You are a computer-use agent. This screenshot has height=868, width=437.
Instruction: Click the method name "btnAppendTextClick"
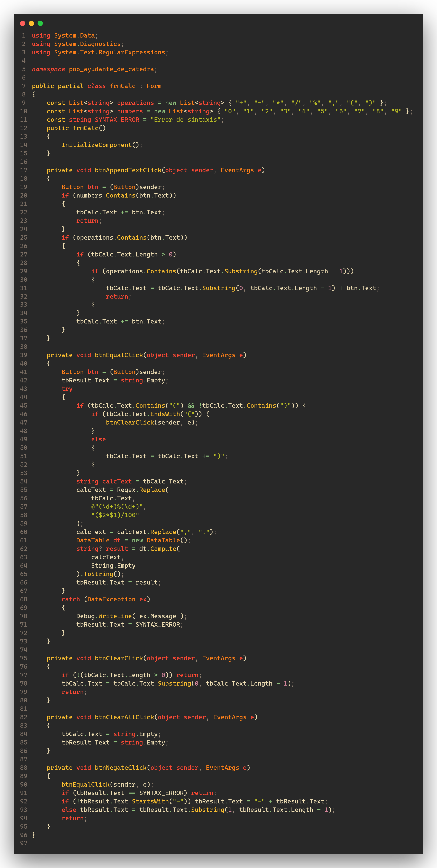(128, 170)
